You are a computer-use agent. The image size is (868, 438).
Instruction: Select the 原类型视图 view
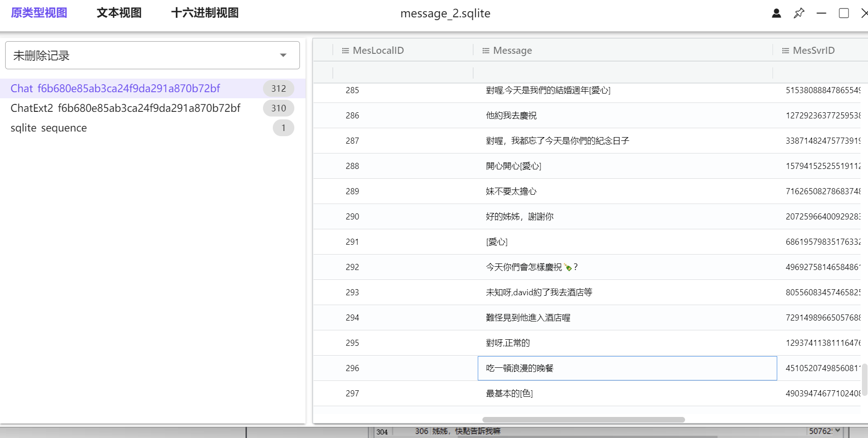38,13
